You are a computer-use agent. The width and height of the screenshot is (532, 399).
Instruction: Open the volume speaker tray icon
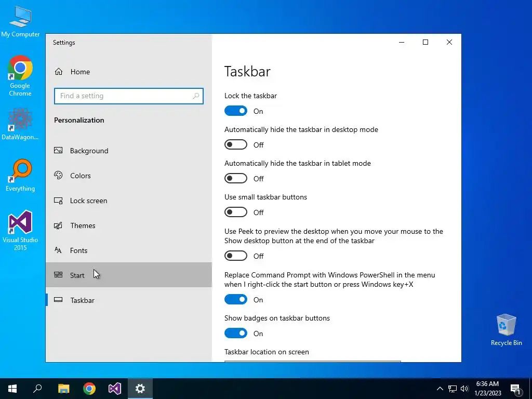click(464, 389)
